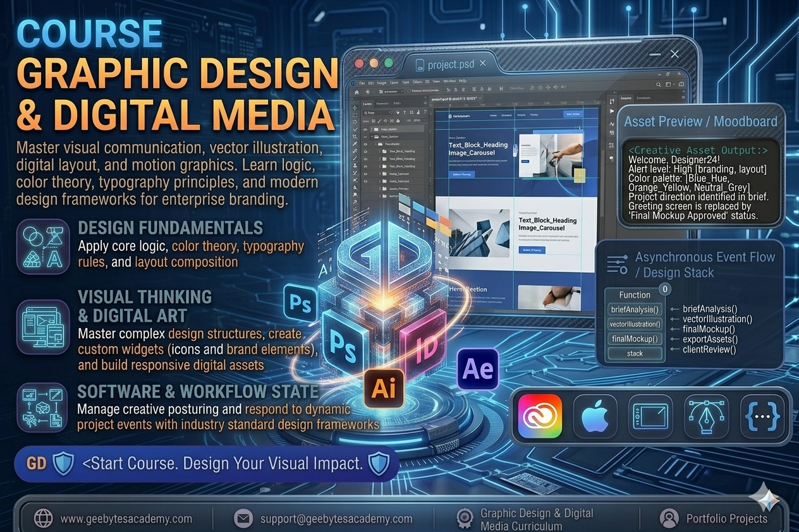Open the pink InDesign ID icon
The height and width of the screenshot is (532, 799).
tap(424, 347)
